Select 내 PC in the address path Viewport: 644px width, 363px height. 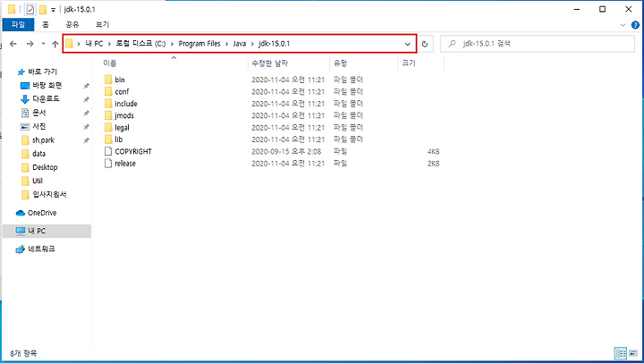click(94, 44)
